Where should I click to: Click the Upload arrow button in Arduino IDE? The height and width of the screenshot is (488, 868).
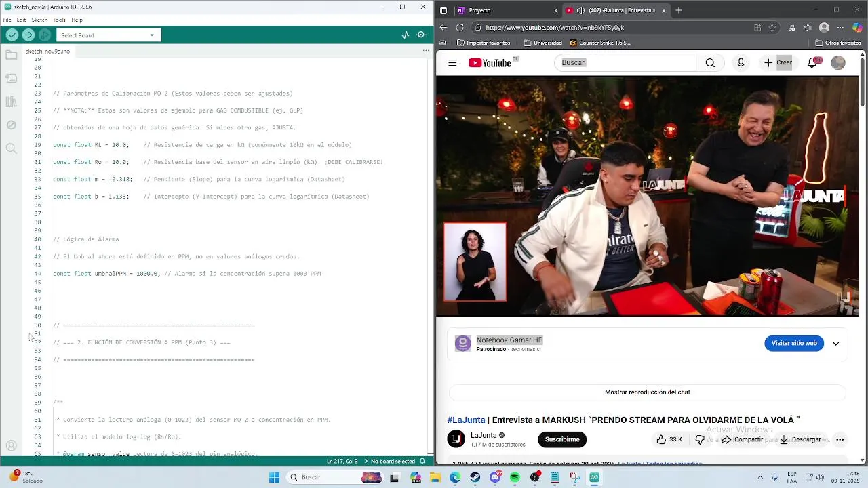[28, 35]
